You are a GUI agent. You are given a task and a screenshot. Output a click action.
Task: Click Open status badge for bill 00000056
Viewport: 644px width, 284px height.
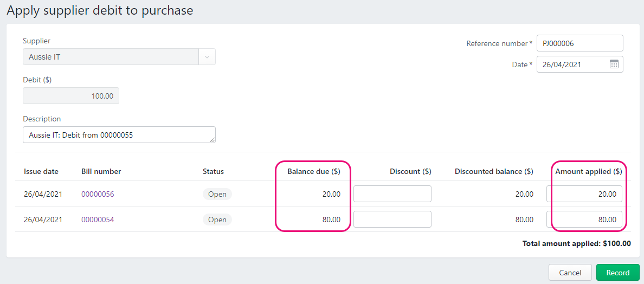[x=217, y=194]
